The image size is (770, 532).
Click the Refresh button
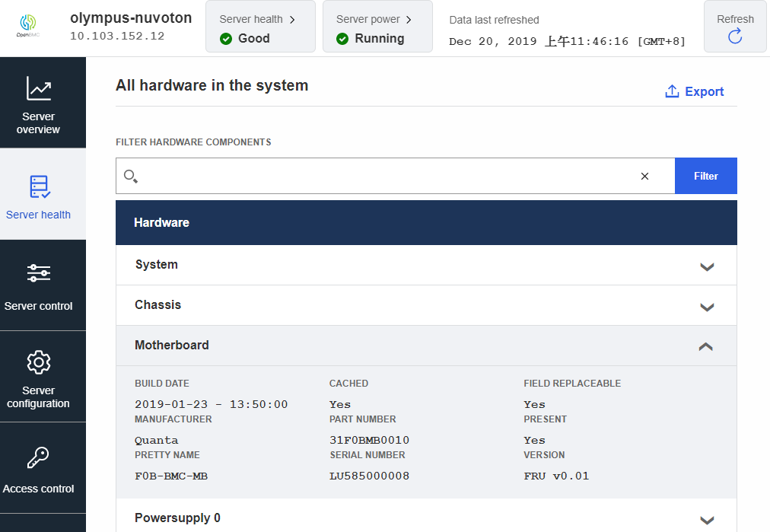tap(735, 27)
